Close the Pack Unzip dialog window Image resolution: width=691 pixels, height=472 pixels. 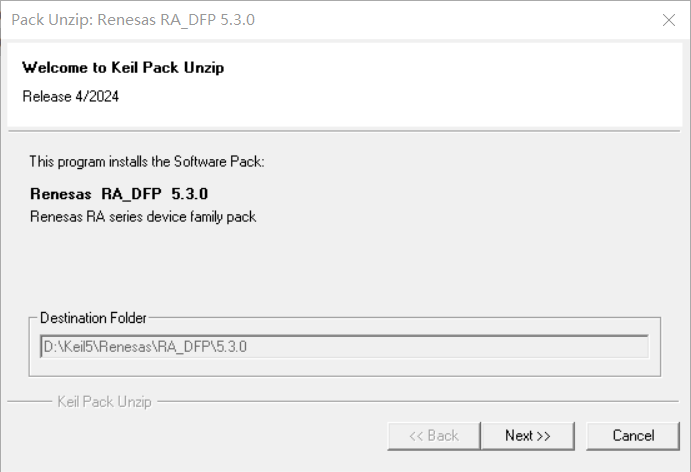(x=668, y=20)
